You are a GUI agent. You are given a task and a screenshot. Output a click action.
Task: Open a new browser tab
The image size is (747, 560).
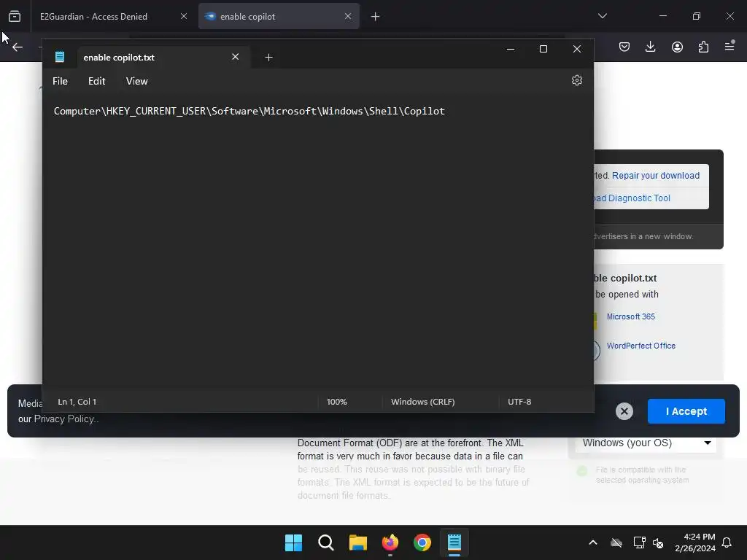[x=375, y=16]
